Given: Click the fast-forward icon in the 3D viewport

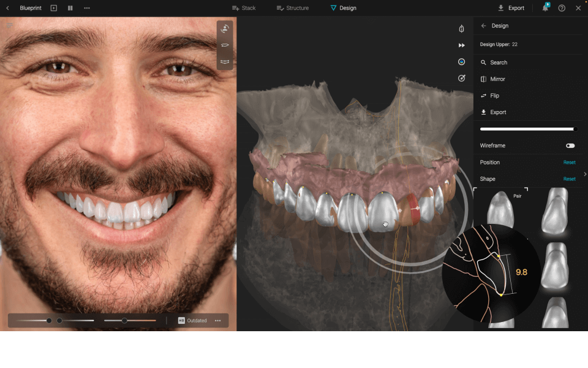Looking at the screenshot, I should pos(461,45).
